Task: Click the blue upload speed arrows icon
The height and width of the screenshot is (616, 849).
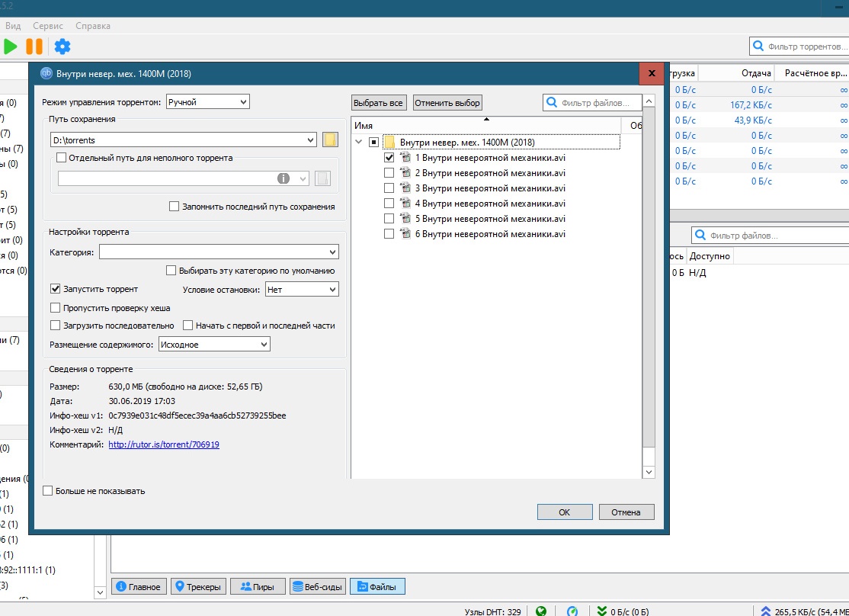Action: [766, 611]
